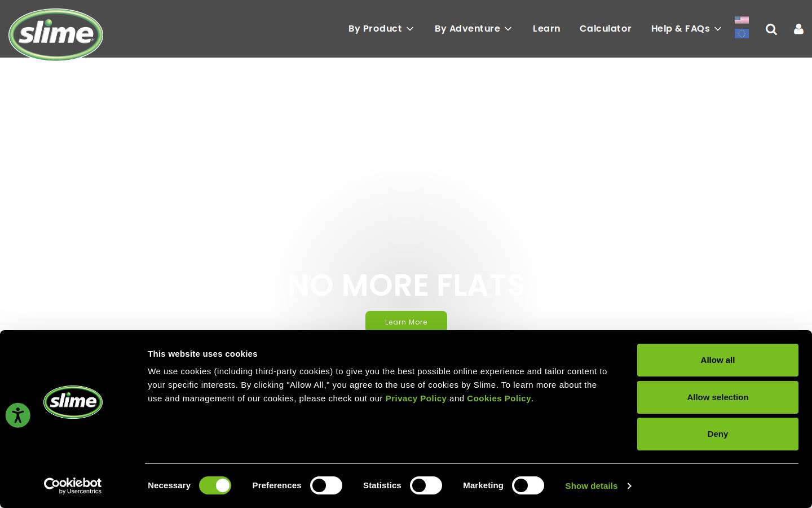812x508 pixels.
Task: Open the site search magnifier icon
Action: (771, 29)
